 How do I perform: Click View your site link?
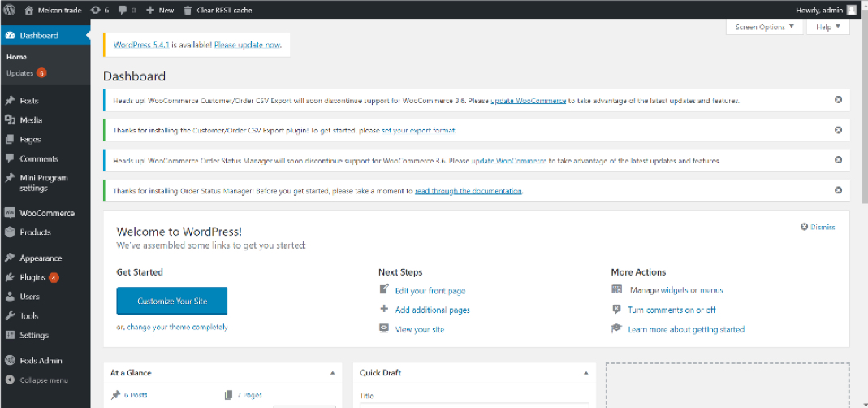click(420, 330)
